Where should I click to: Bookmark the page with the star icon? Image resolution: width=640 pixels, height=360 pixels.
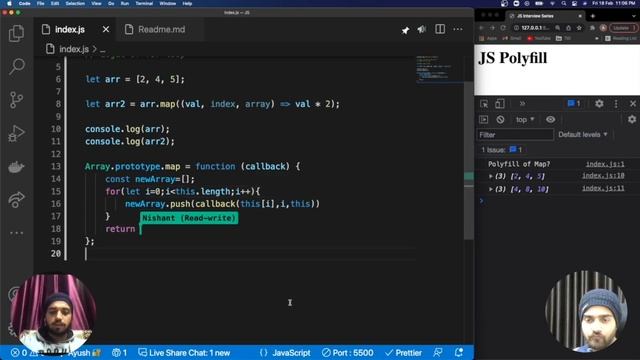[579, 28]
